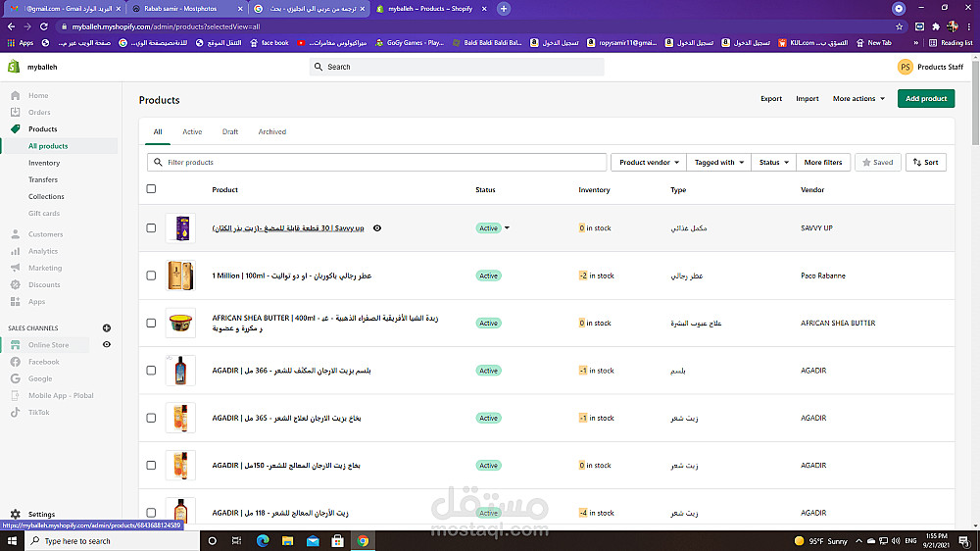
Task: Expand the More actions dropdown
Action: [x=858, y=99]
